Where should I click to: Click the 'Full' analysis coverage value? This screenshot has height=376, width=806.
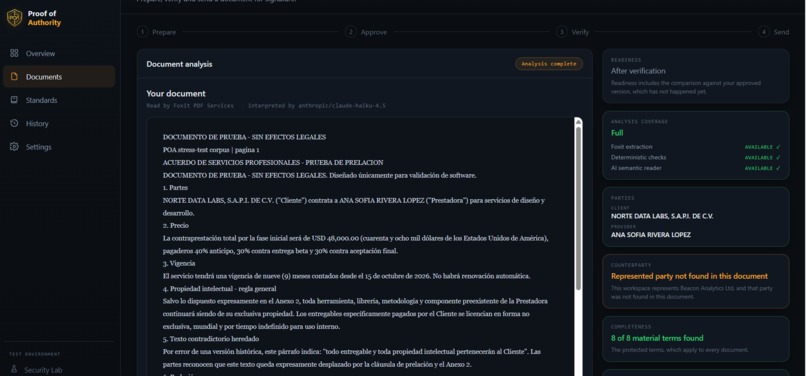[617, 133]
